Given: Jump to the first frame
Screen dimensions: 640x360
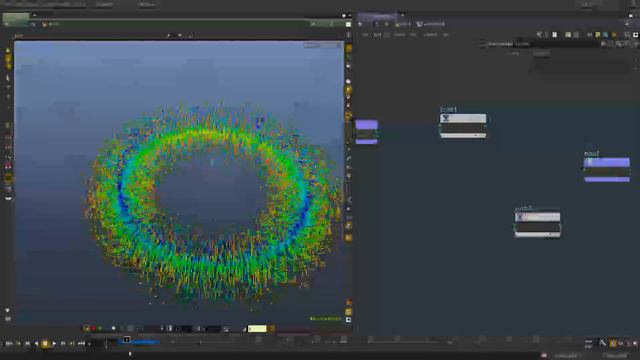Looking at the screenshot, I should 9,344.
